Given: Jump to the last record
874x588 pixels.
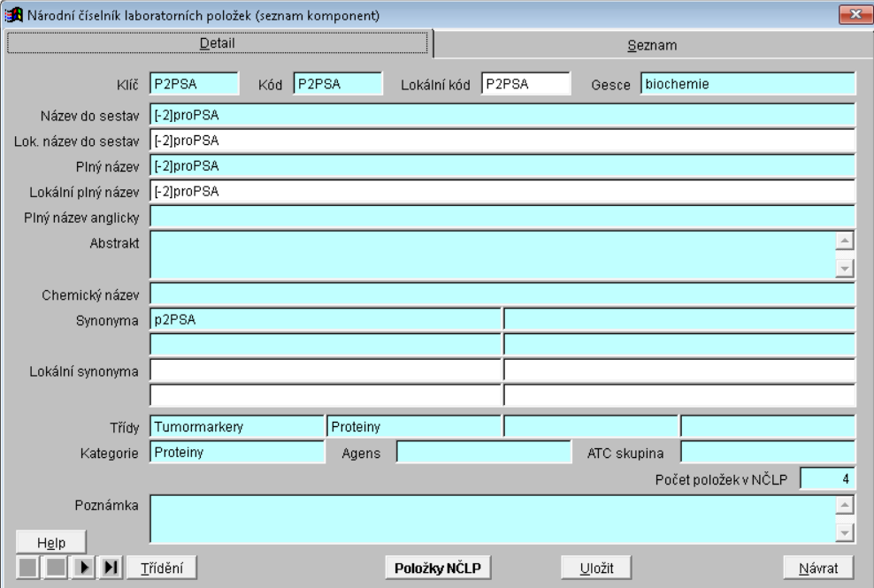Looking at the screenshot, I should (x=111, y=567).
